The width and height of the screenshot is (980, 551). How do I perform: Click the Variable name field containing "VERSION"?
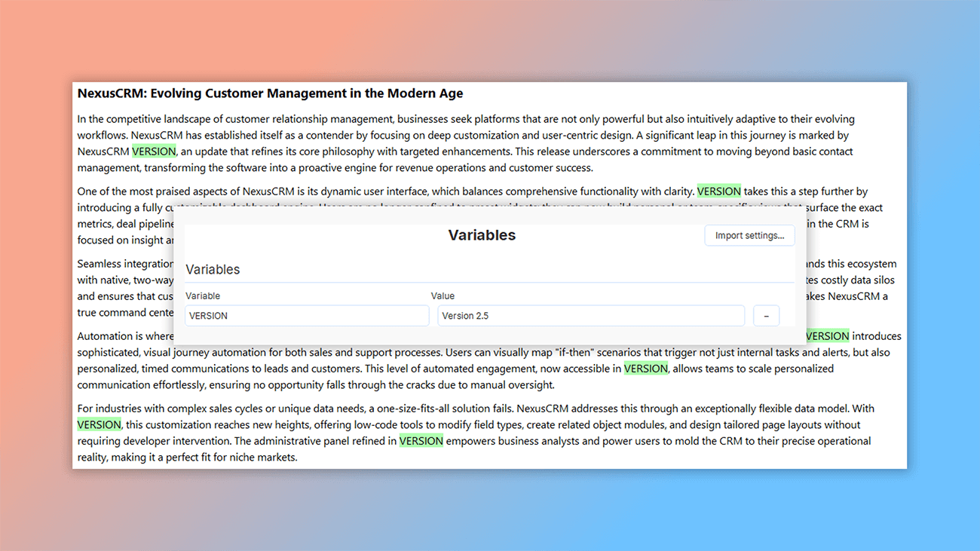[x=306, y=315]
